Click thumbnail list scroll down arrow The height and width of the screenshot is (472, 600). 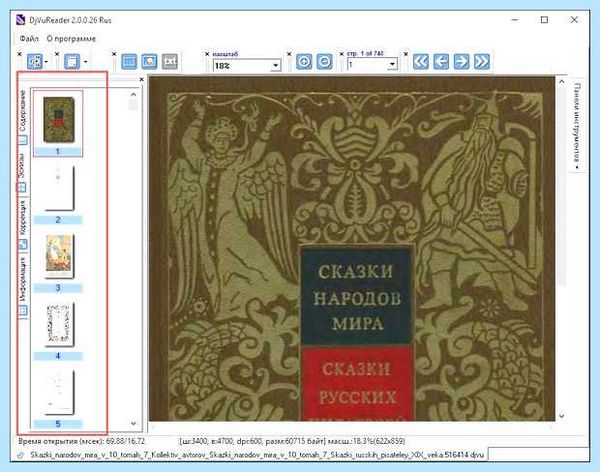click(133, 423)
